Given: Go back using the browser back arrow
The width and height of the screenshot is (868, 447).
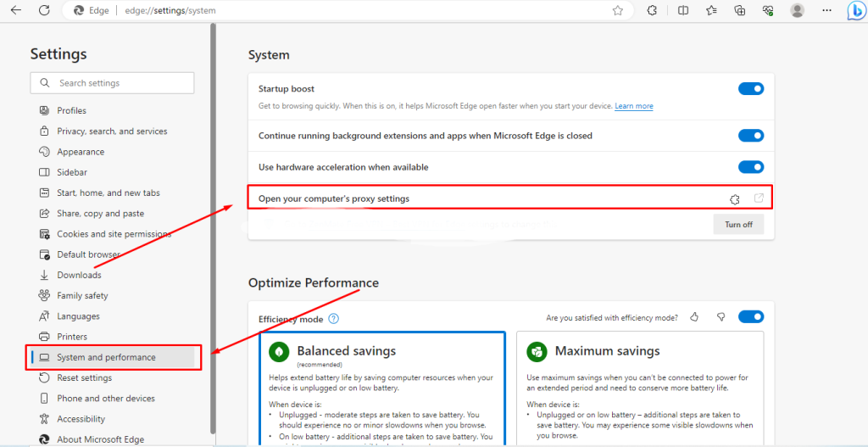Looking at the screenshot, I should [16, 10].
